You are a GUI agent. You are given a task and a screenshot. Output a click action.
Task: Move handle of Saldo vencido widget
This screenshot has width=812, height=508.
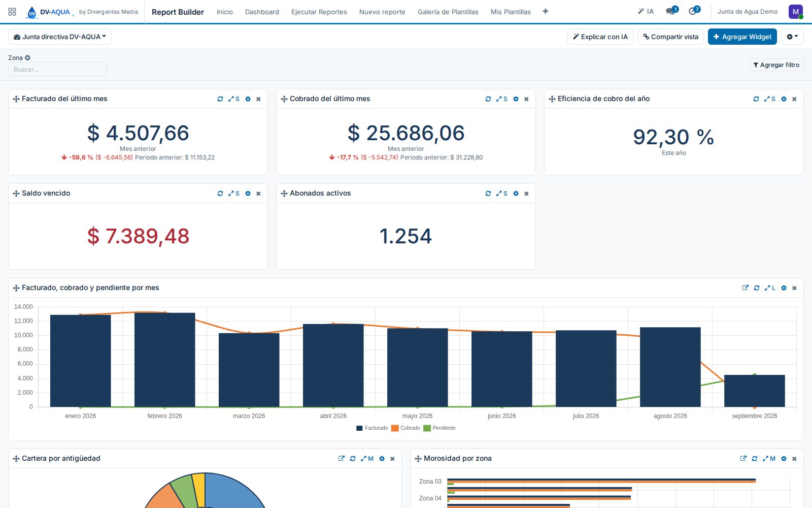coord(16,194)
